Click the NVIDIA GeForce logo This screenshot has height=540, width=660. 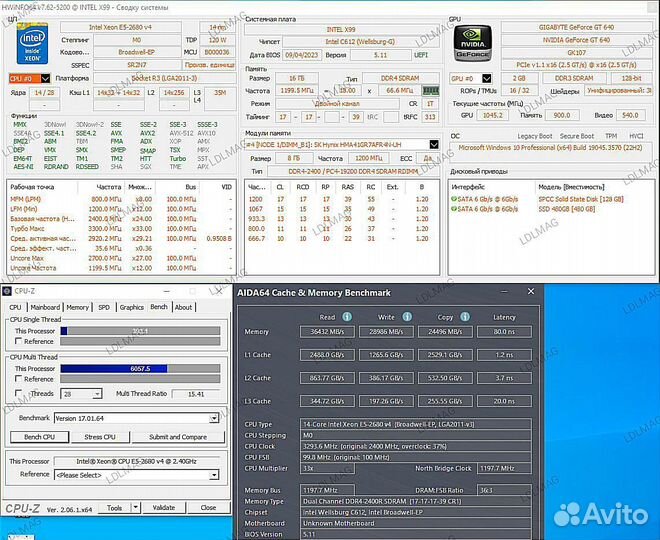472,43
